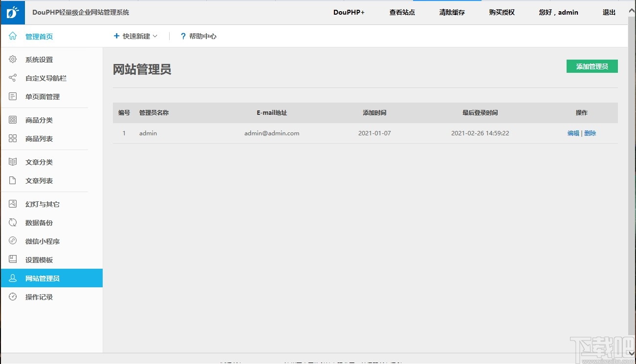This screenshot has height=364, width=636.
Task: Click the green 添加管理员 button
Action: click(x=592, y=66)
